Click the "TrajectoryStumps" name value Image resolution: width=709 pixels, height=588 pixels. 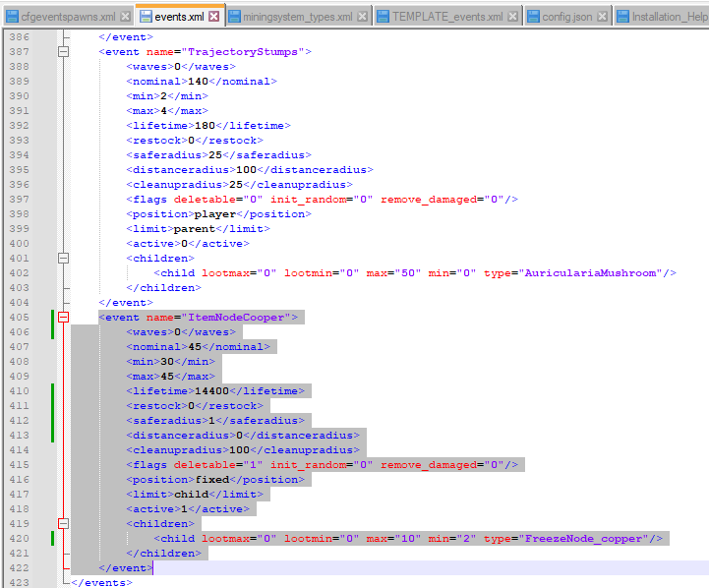[x=243, y=52]
